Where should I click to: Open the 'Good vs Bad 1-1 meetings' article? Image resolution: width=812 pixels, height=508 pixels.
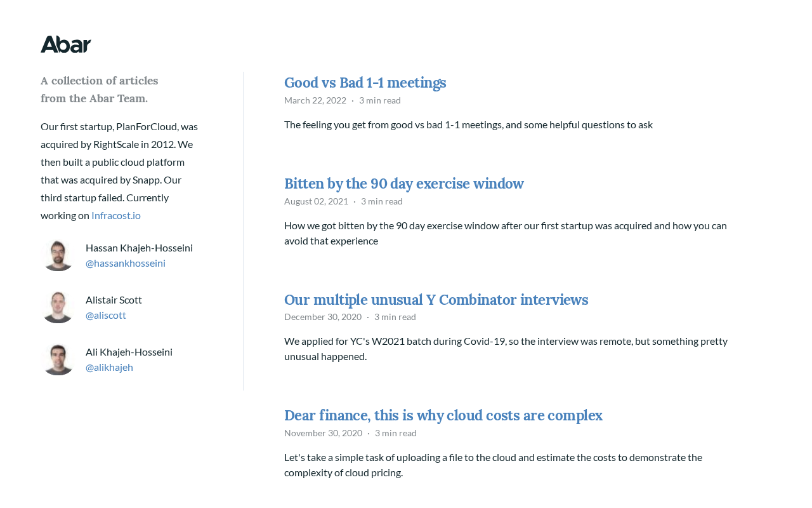pos(365,83)
